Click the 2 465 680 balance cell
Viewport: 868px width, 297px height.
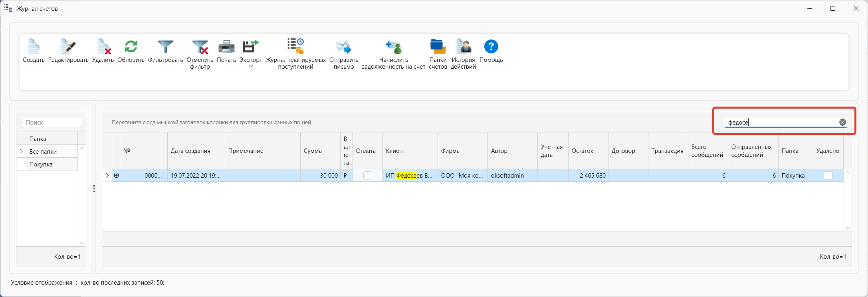(x=589, y=176)
